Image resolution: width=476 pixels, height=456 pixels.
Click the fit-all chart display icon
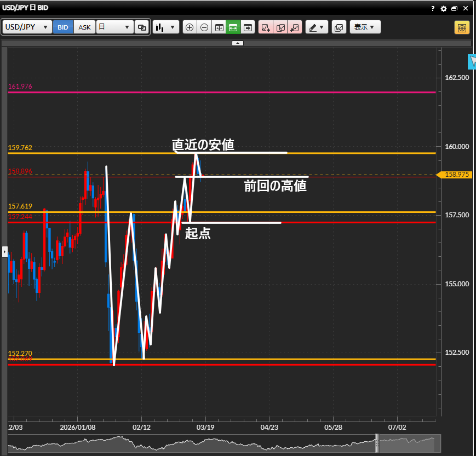[219, 27]
